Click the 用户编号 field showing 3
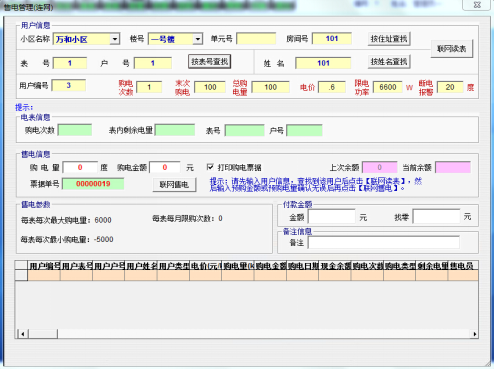This screenshot has width=494, height=369. 68,85
